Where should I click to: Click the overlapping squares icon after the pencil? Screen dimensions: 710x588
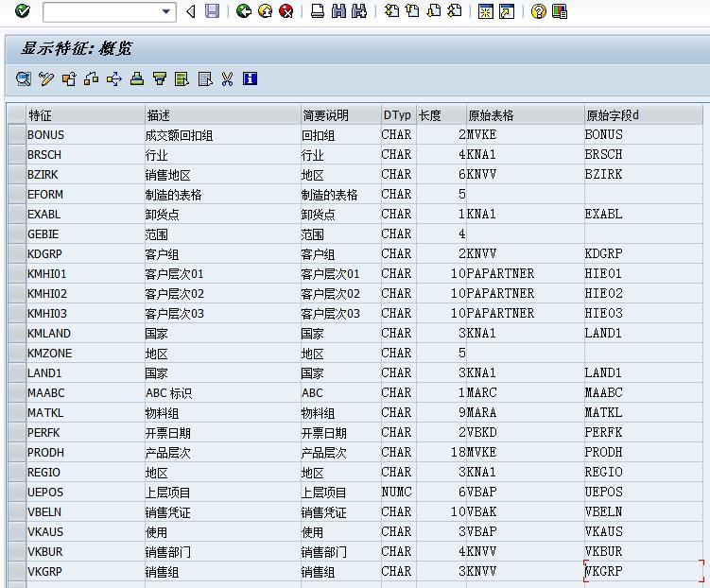click(x=69, y=79)
